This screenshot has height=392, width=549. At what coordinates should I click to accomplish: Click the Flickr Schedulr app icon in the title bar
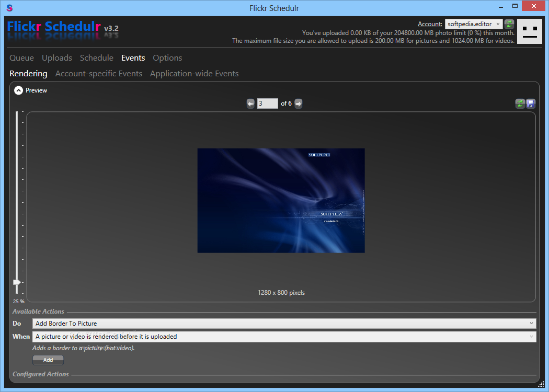tap(9, 8)
